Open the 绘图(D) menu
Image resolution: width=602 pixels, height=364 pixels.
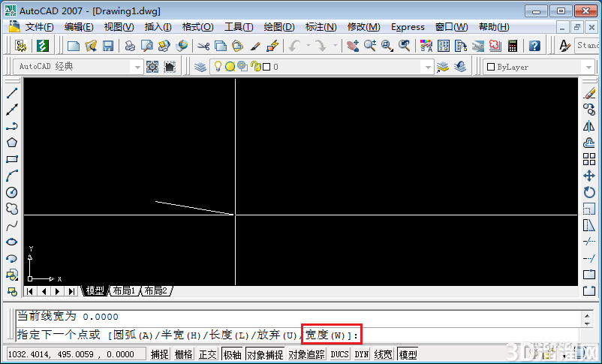[x=279, y=27]
